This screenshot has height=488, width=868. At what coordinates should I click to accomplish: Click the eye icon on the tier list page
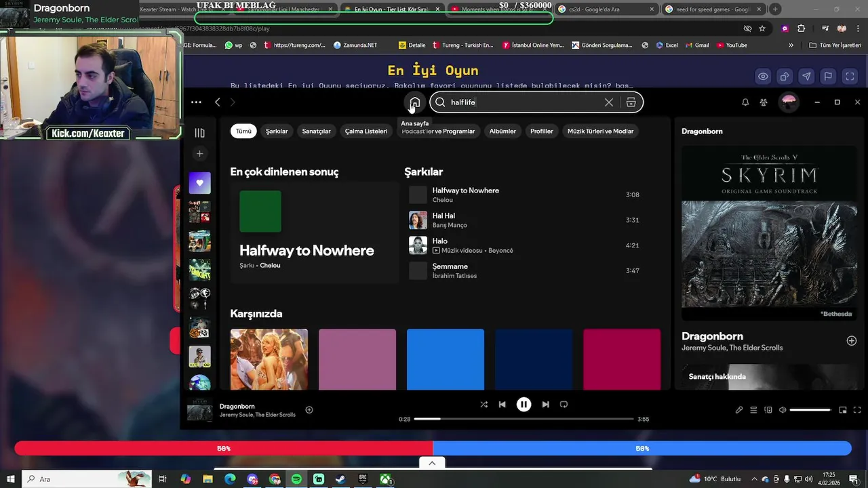763,77
